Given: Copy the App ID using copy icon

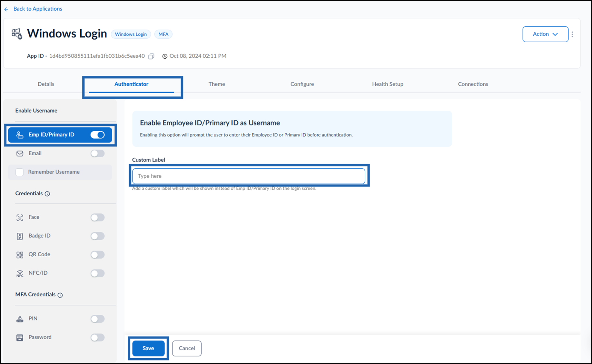Looking at the screenshot, I should [x=151, y=56].
